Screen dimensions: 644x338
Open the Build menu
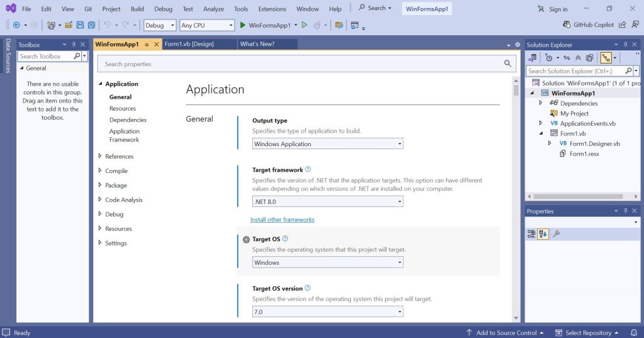(137, 9)
